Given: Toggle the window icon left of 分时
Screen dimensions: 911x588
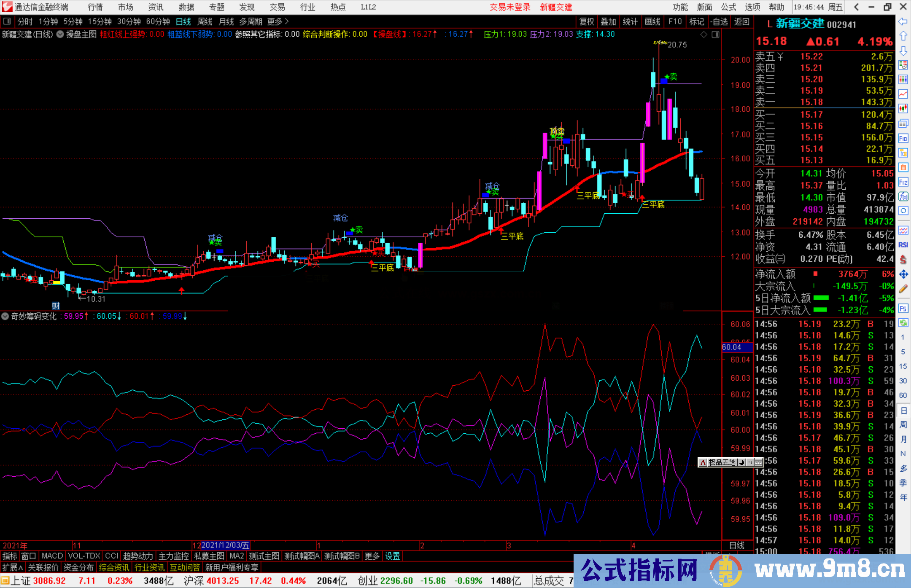Looking at the screenshot, I should (x=7, y=21).
